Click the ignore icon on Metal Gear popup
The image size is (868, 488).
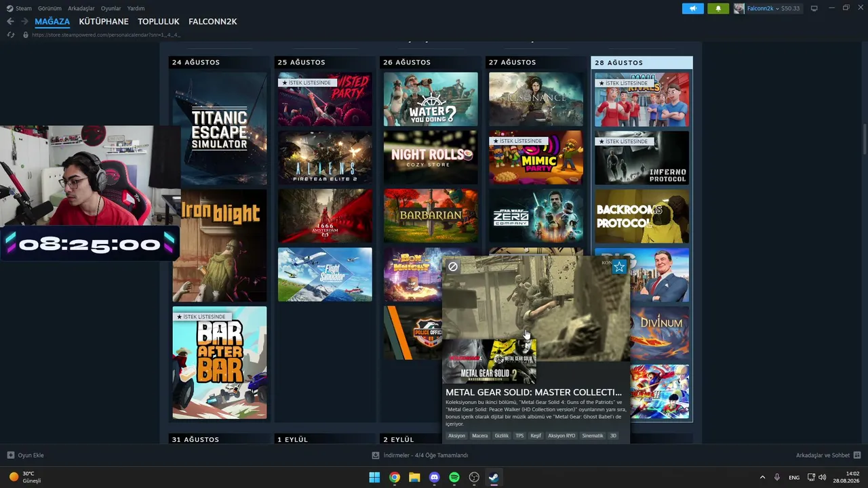(453, 266)
